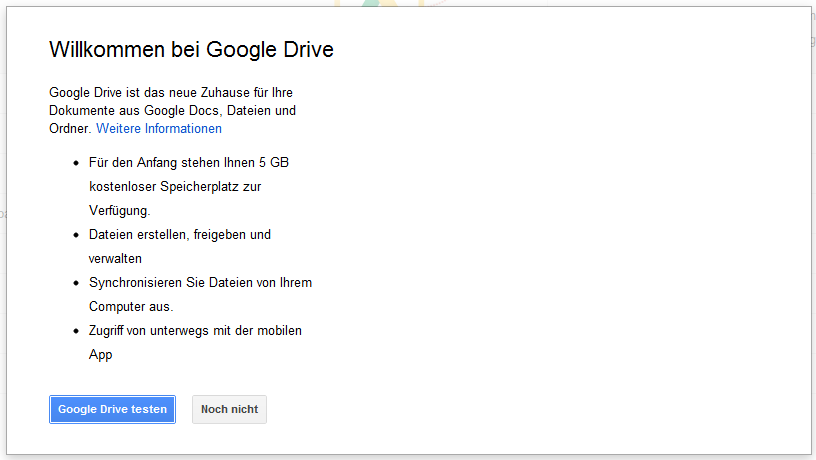Screen dimensions: 816x460
Task: Dismiss the dialog with Noch nicht
Action: tap(230, 410)
